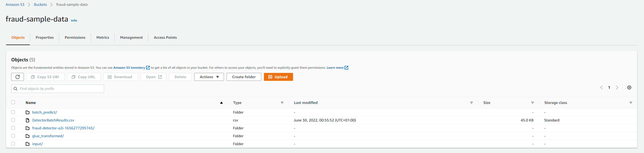Click the Find objects by prefix field

pos(60,89)
